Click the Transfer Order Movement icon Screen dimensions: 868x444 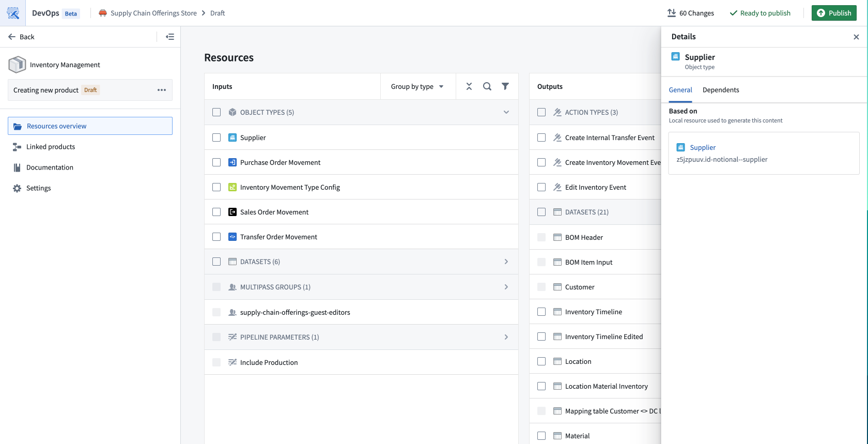click(233, 237)
